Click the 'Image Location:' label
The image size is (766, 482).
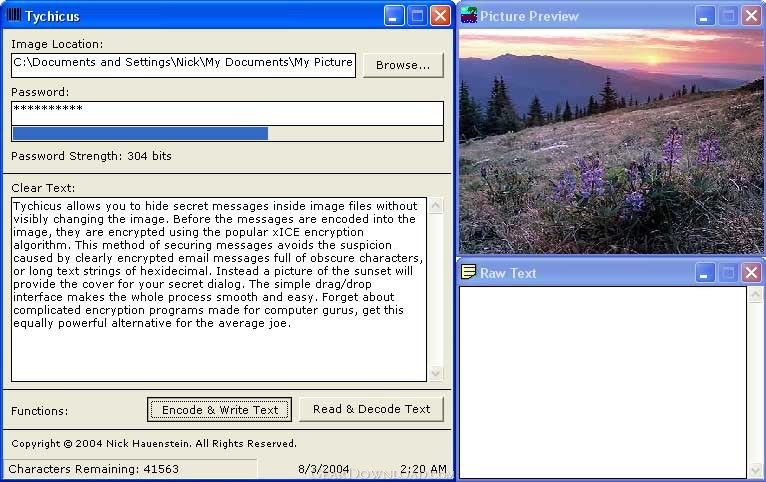point(57,44)
